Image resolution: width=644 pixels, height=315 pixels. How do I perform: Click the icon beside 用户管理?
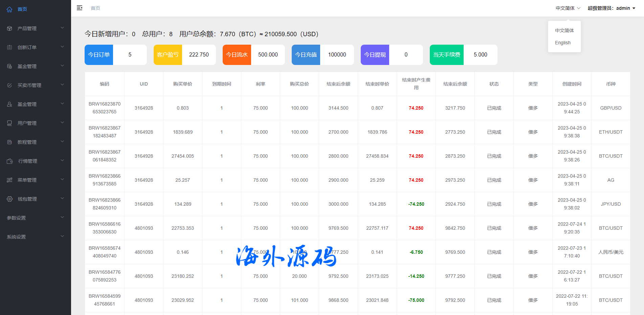point(9,123)
